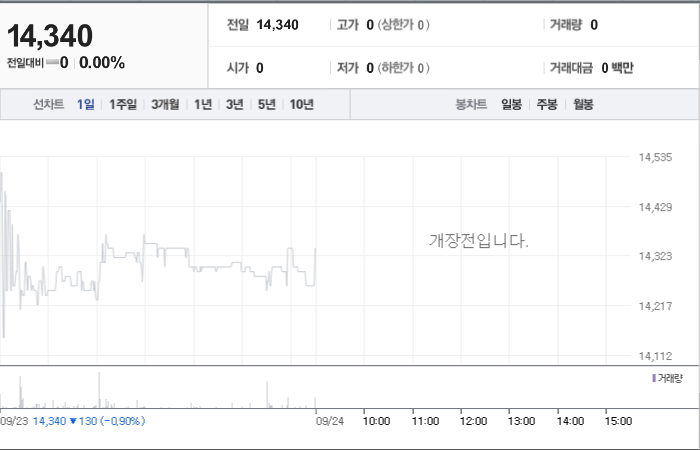Click the 전일대비 change indicator icon
This screenshot has width=700, height=450.
(52, 62)
